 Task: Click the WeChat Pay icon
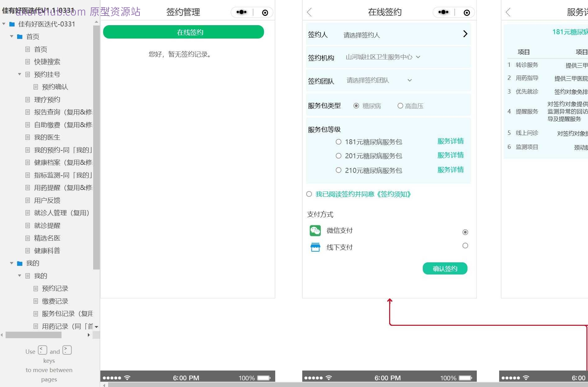click(315, 231)
